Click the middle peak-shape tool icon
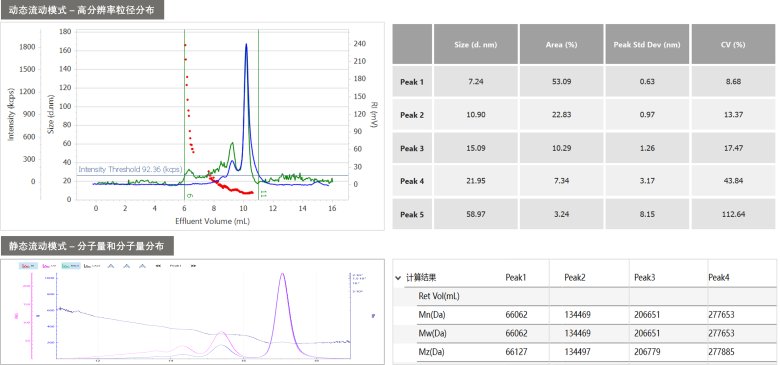Image resolution: width=780 pixels, height=365 pixels. 127,266
